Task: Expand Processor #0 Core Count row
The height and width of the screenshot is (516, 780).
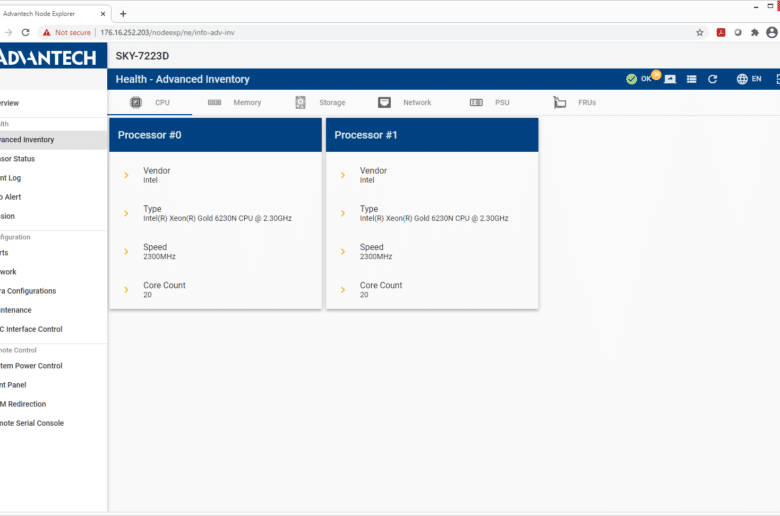Action: pos(215,290)
